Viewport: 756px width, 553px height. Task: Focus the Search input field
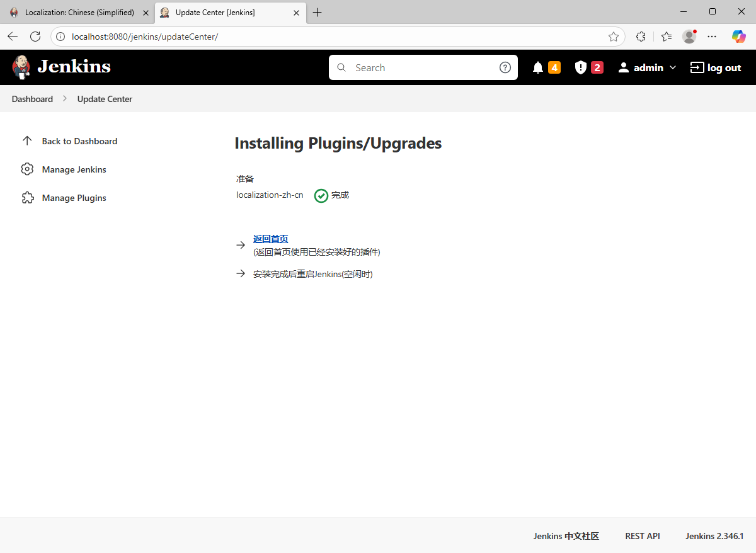pyautogui.click(x=423, y=67)
